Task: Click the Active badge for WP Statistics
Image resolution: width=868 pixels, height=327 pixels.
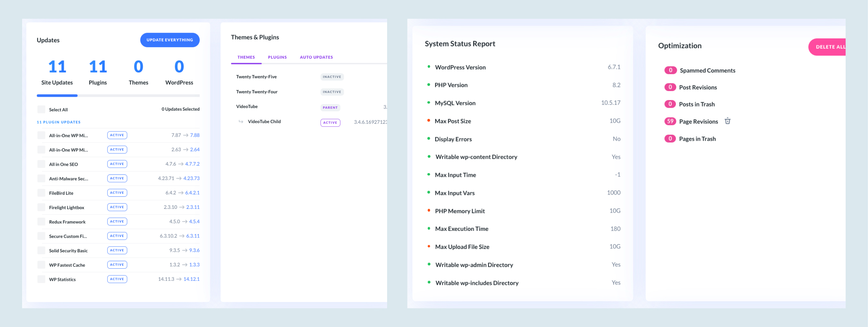Action: pyautogui.click(x=117, y=279)
